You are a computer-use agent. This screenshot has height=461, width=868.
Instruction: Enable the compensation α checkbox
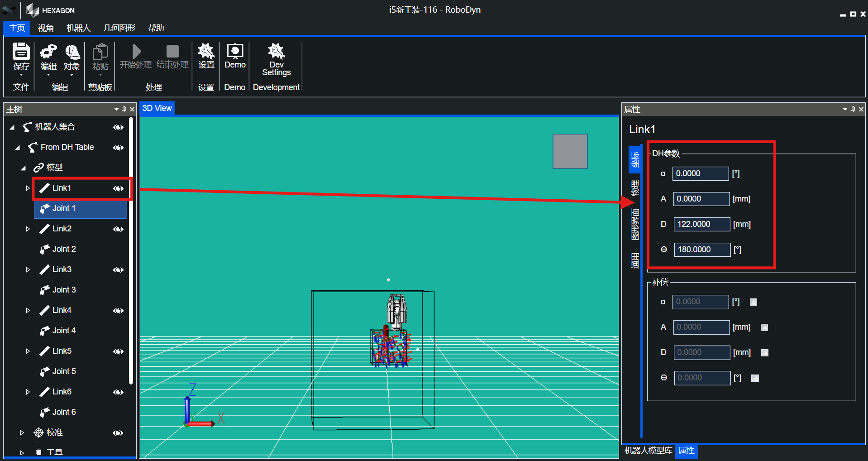tap(754, 302)
